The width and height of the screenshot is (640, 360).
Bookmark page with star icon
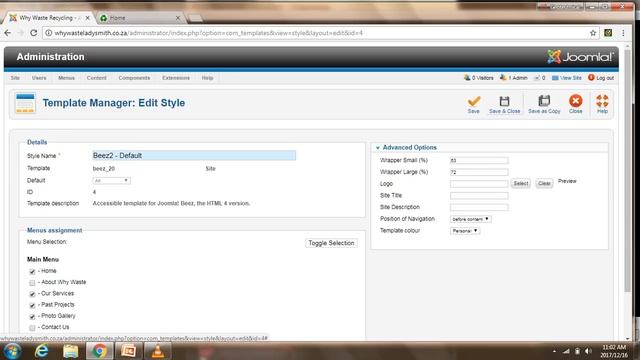593,33
